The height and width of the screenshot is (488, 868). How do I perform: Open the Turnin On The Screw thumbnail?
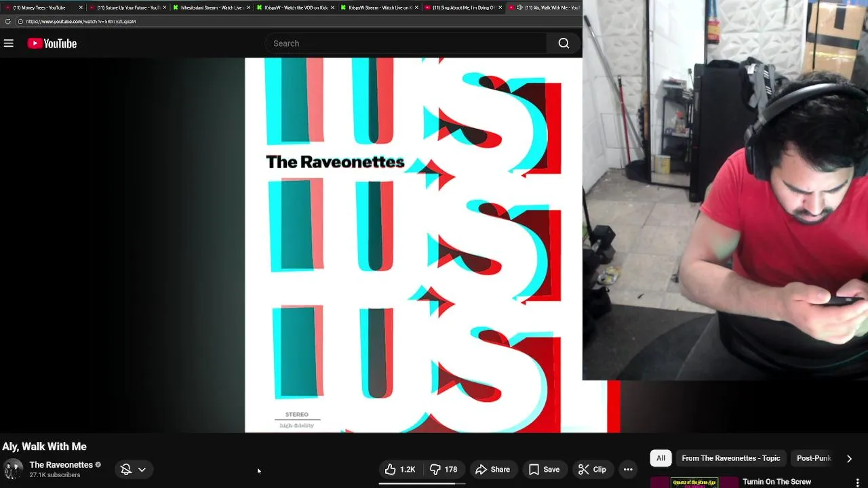(x=694, y=483)
